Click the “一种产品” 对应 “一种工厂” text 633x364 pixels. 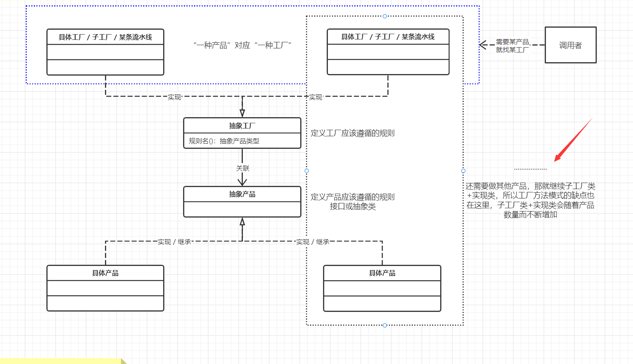pyautogui.click(x=242, y=45)
